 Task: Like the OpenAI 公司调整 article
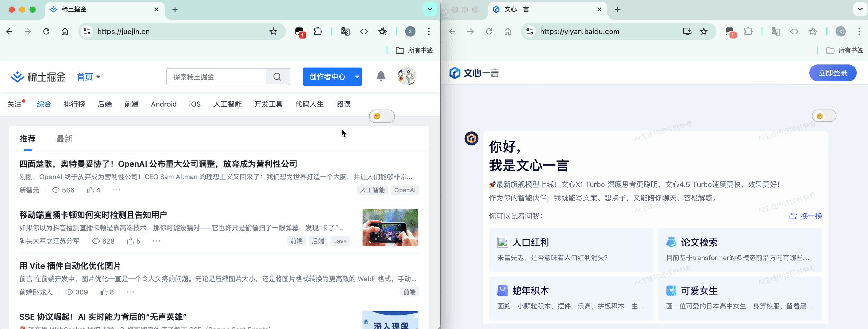pos(94,190)
